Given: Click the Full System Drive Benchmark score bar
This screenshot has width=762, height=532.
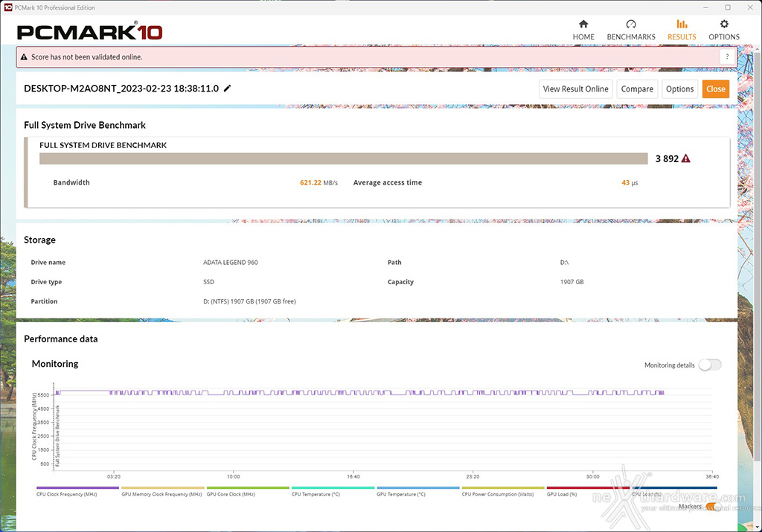Looking at the screenshot, I should pyautogui.click(x=344, y=158).
